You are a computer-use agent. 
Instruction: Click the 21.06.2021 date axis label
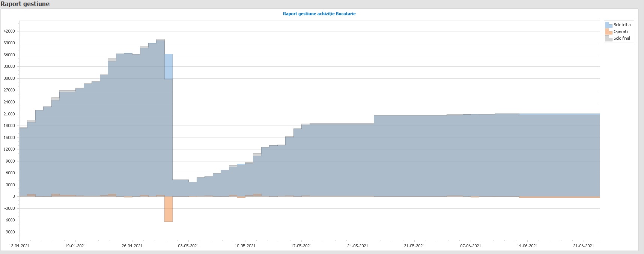(x=584, y=246)
